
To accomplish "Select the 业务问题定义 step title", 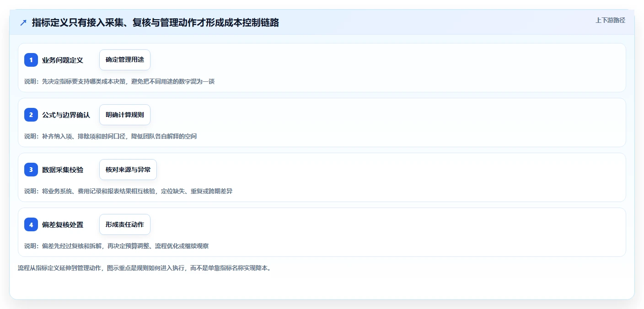I will point(63,60).
